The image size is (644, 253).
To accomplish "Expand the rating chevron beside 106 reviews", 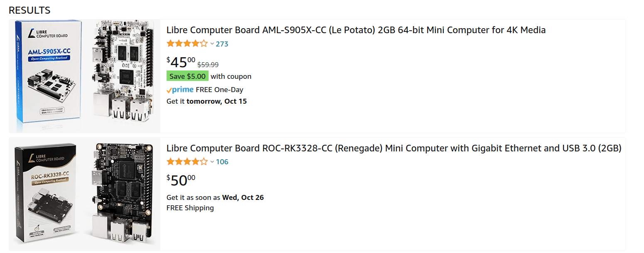I will [212, 162].
